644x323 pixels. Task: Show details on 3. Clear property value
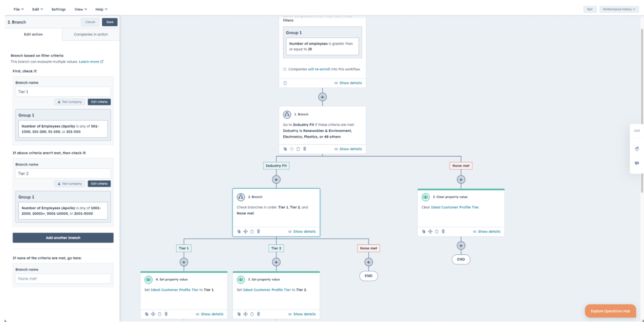pos(486,232)
